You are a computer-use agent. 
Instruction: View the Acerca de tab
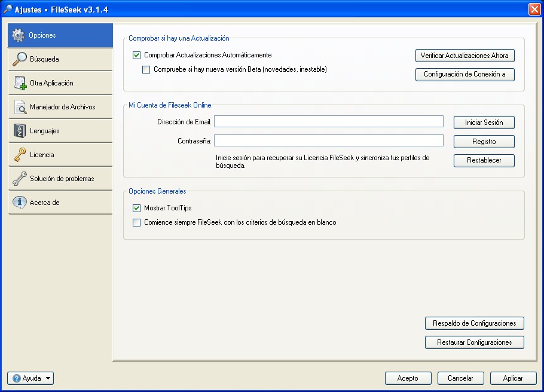60,203
